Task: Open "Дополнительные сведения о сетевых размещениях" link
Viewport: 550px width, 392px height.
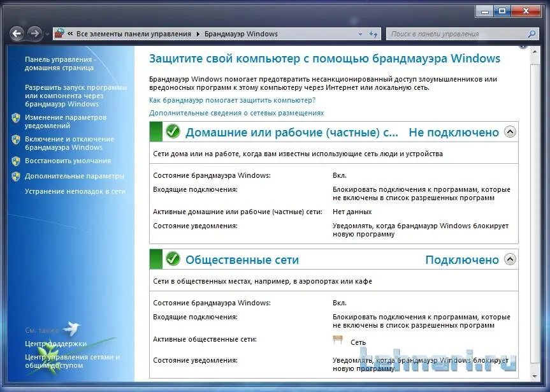Action: pyautogui.click(x=236, y=113)
